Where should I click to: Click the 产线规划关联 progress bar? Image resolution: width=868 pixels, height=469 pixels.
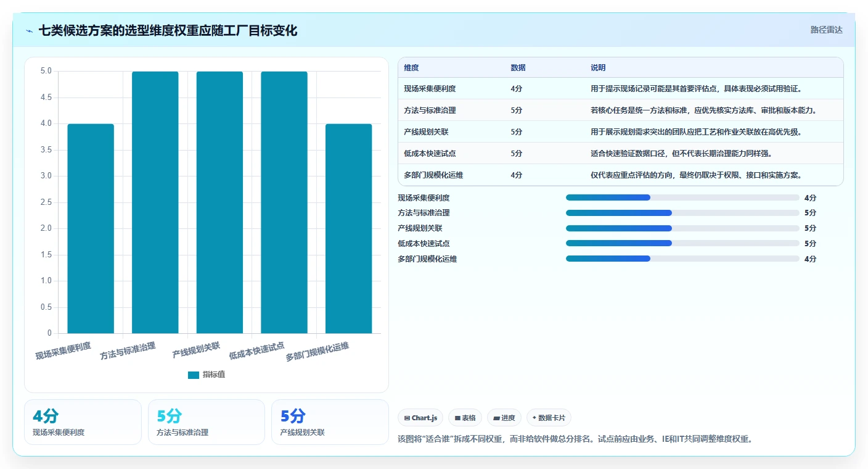point(682,228)
